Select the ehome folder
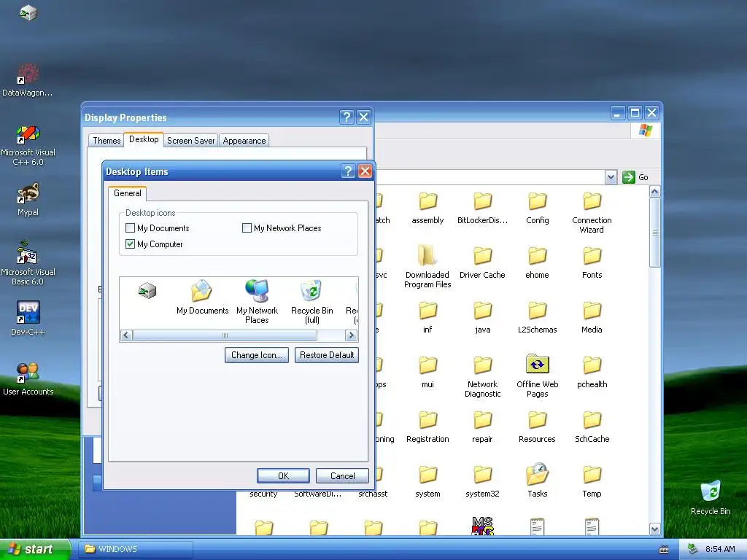This screenshot has height=560, width=747. [538, 262]
